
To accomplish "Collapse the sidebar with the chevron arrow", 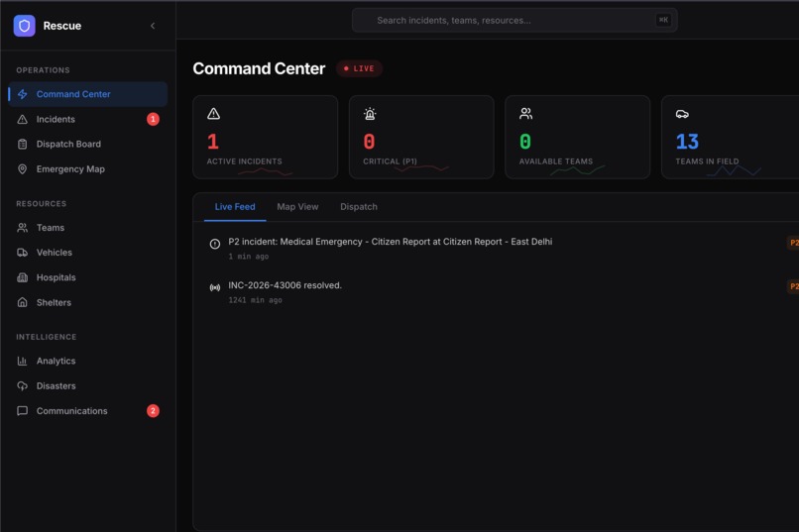I will pyautogui.click(x=153, y=26).
